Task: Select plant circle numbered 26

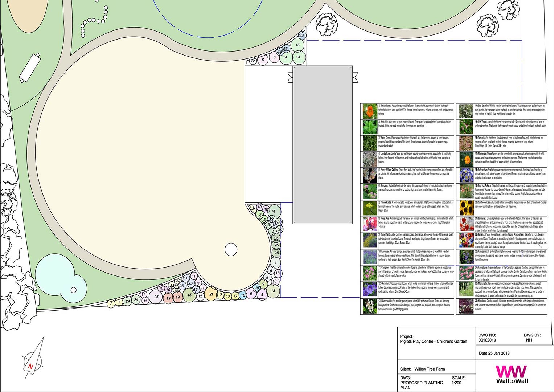Action: pos(156,297)
